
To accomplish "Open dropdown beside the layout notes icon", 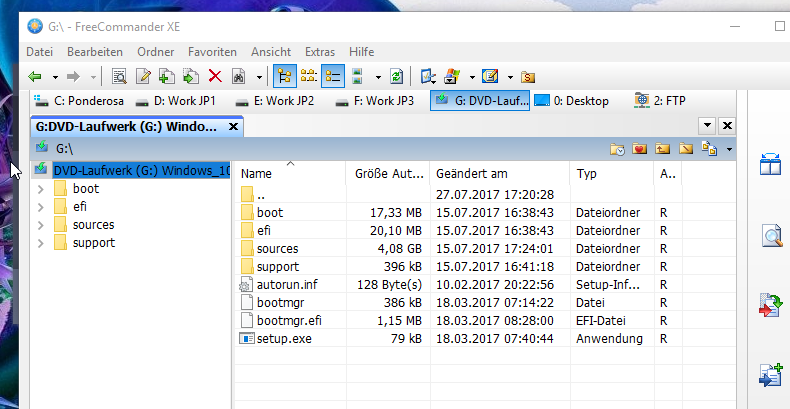I will [510, 78].
